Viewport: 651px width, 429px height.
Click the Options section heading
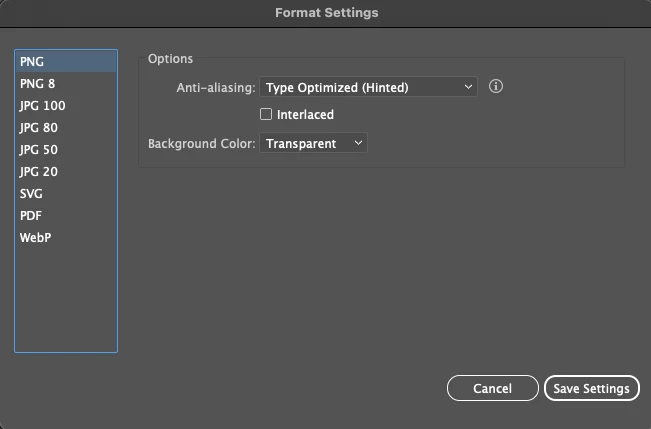pyautogui.click(x=170, y=59)
